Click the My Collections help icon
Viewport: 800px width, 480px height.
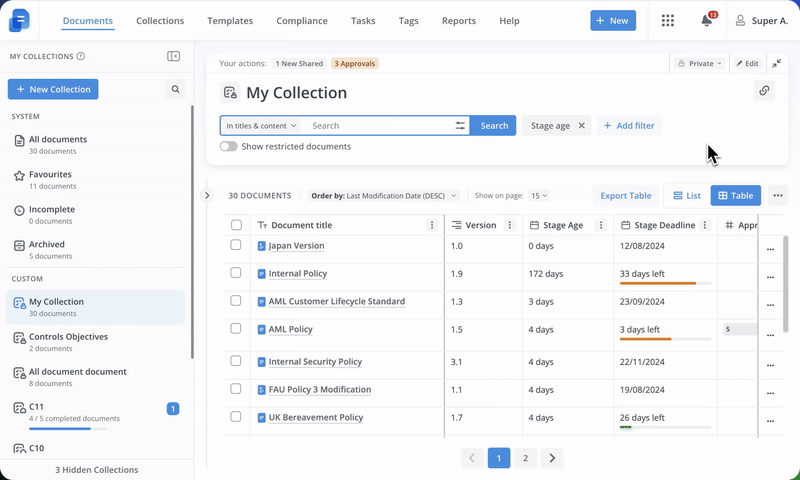[81, 56]
